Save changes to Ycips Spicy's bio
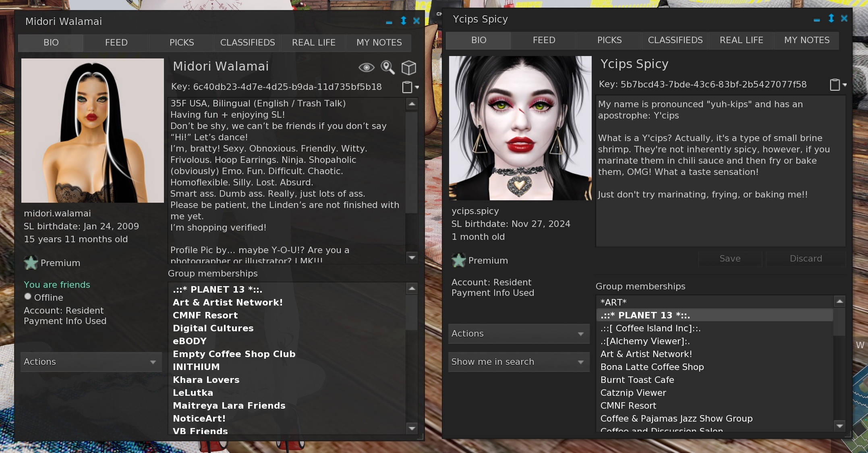Viewport: 868px width, 453px height. tap(729, 258)
